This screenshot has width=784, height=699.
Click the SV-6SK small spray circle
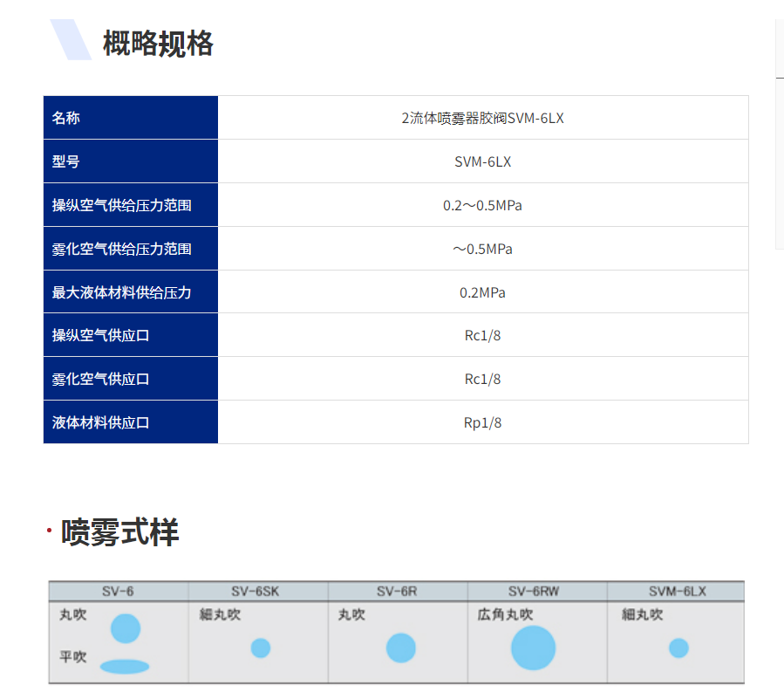(261, 648)
